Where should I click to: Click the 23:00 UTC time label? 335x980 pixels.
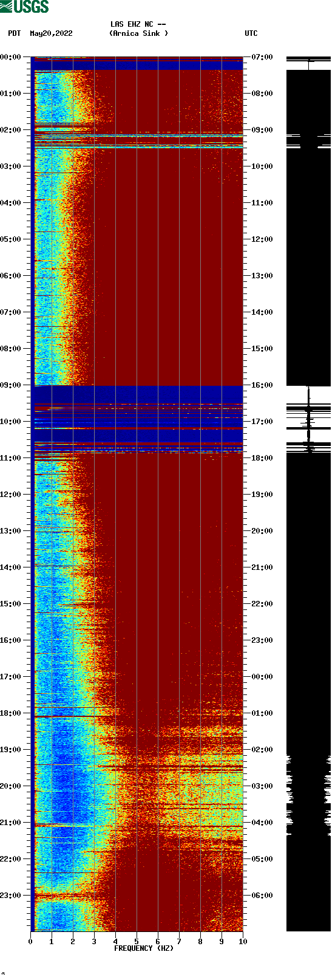pos(262,640)
